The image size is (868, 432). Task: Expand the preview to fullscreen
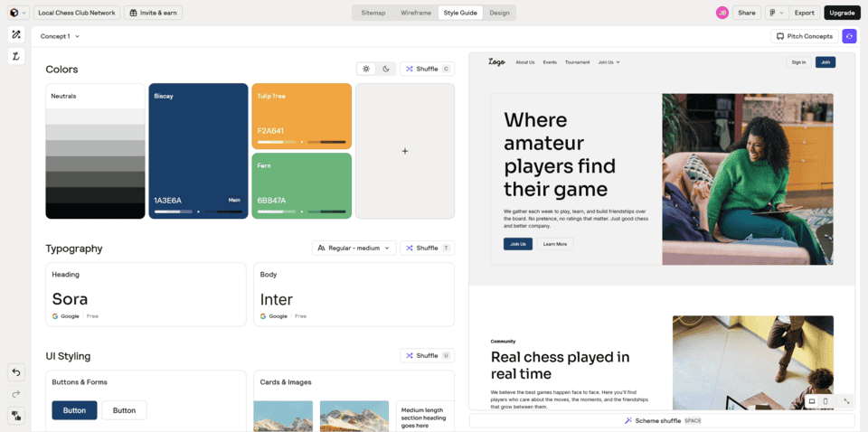(846, 401)
